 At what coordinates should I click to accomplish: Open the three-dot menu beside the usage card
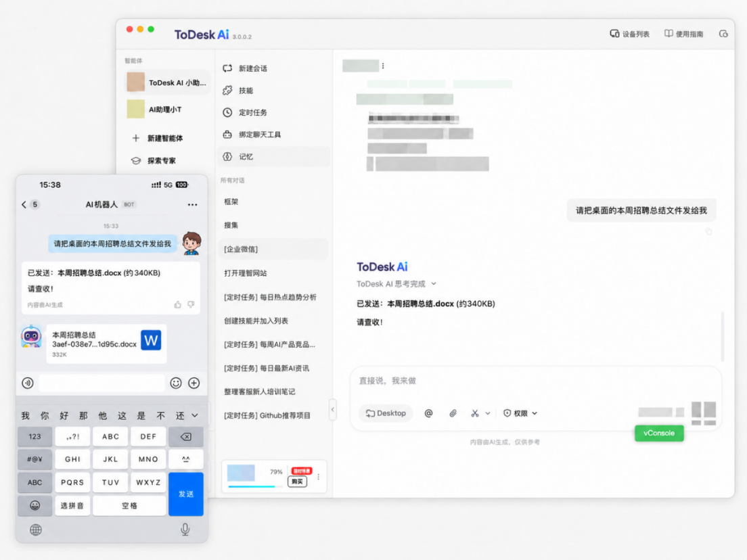pyautogui.click(x=319, y=477)
